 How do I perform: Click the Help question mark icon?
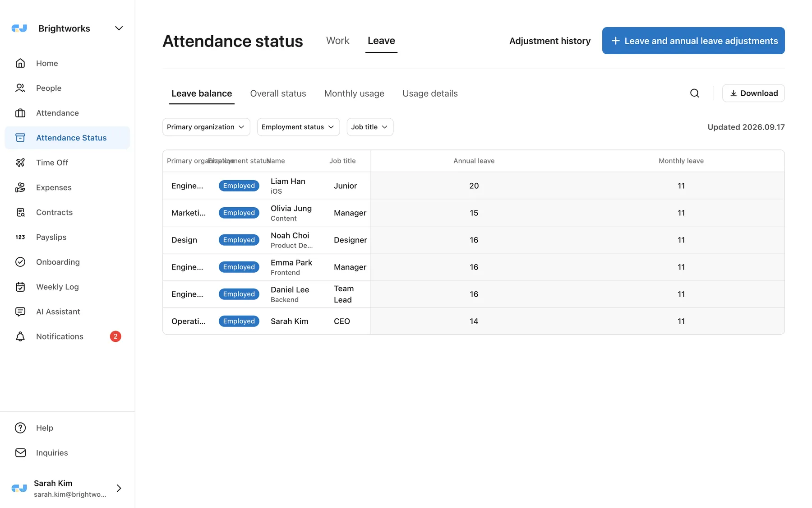pos(20,428)
